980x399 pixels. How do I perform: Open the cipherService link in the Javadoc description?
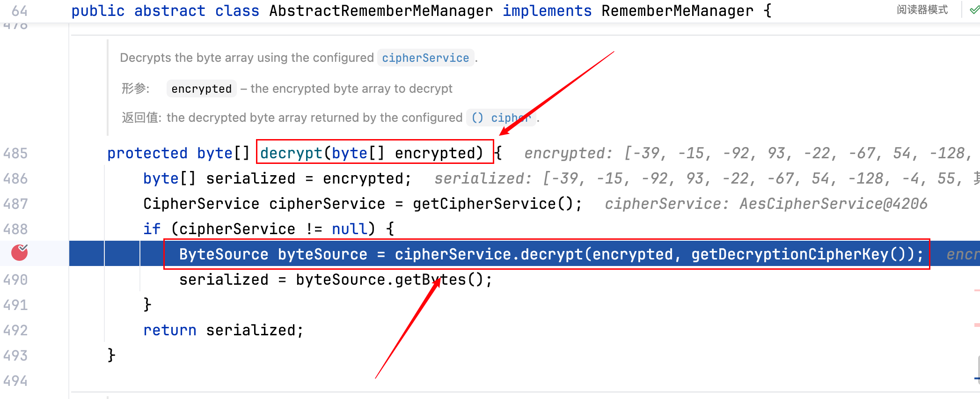(425, 58)
